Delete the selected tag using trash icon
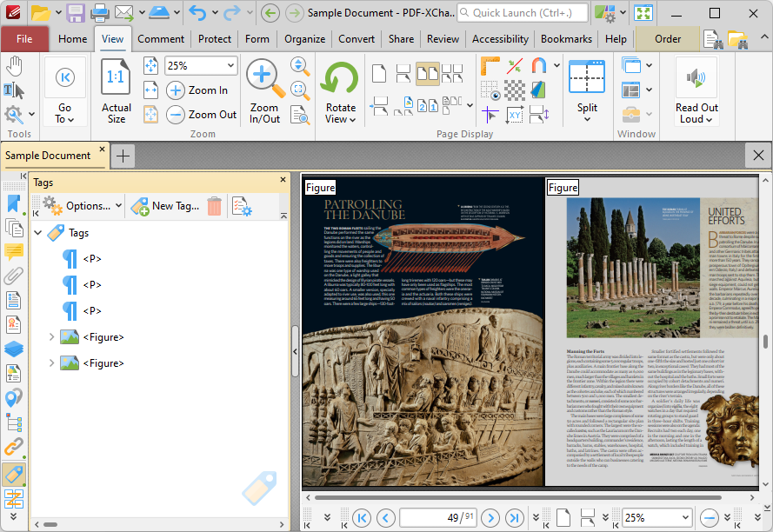 tap(214, 206)
